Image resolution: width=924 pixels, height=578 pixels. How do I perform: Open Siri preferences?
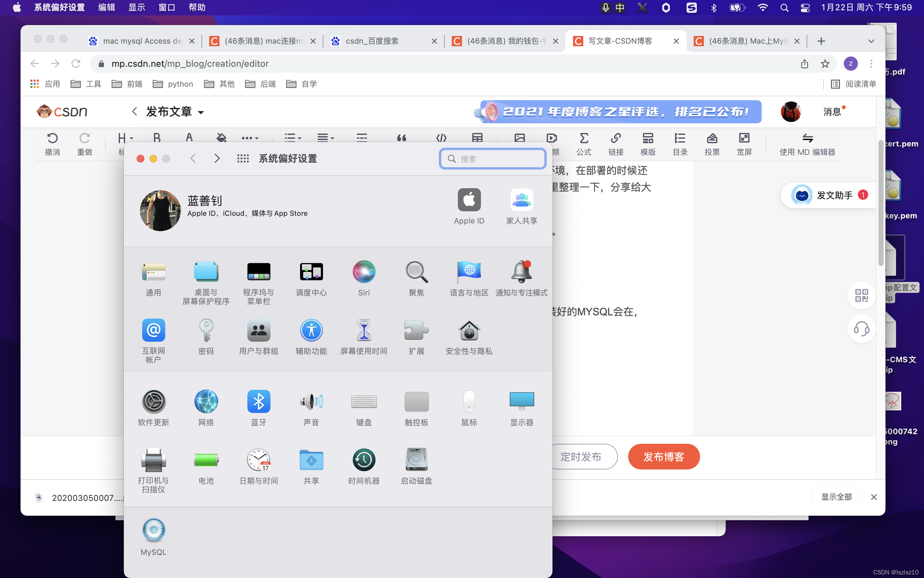pos(364,279)
